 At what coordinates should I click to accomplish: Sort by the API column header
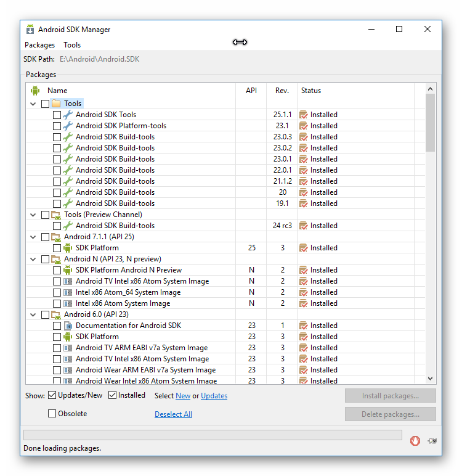click(251, 91)
